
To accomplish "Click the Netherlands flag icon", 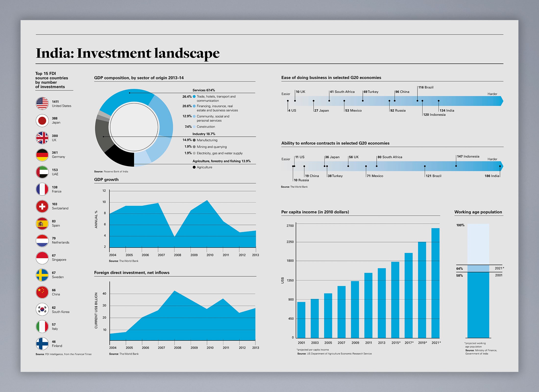I will pos(42,241).
